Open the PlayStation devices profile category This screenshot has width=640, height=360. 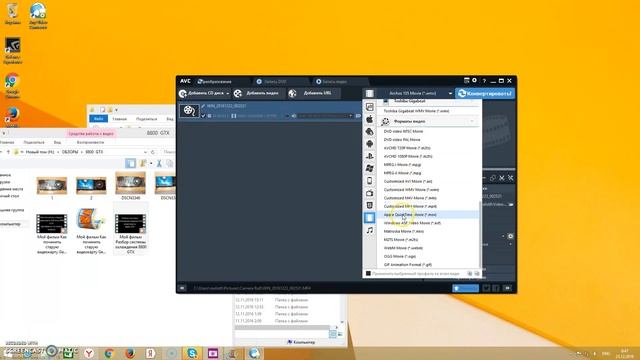click(x=369, y=156)
